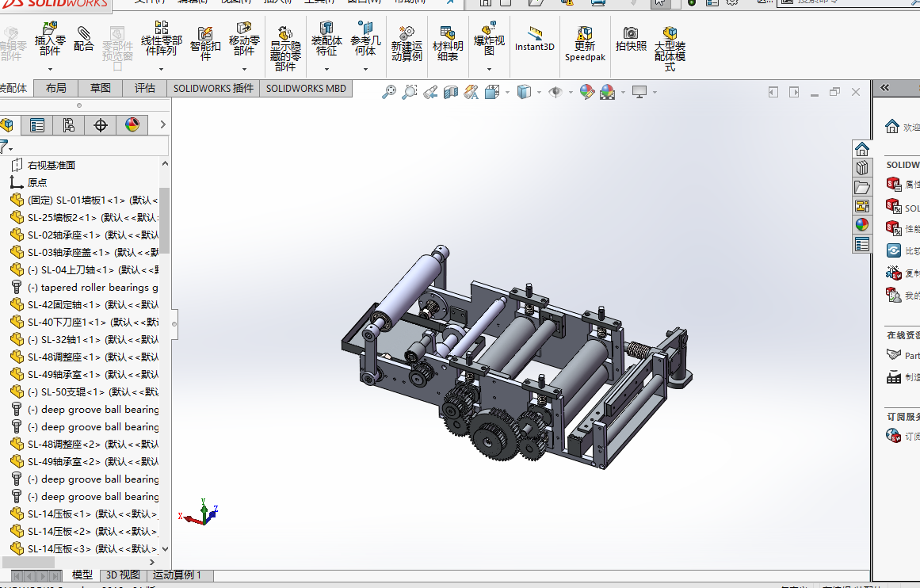Switch to the 评估 tab

click(145, 88)
